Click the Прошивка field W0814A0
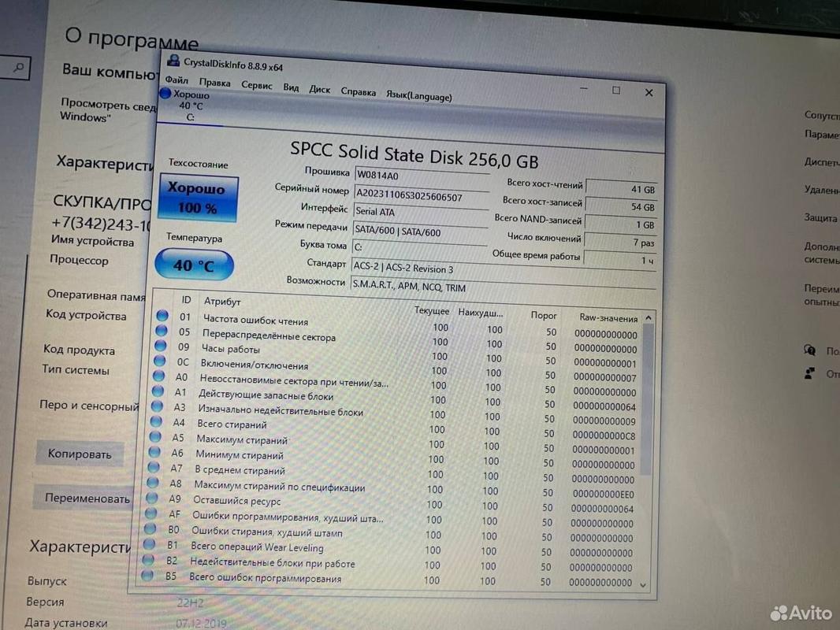840x630 pixels. click(422, 176)
